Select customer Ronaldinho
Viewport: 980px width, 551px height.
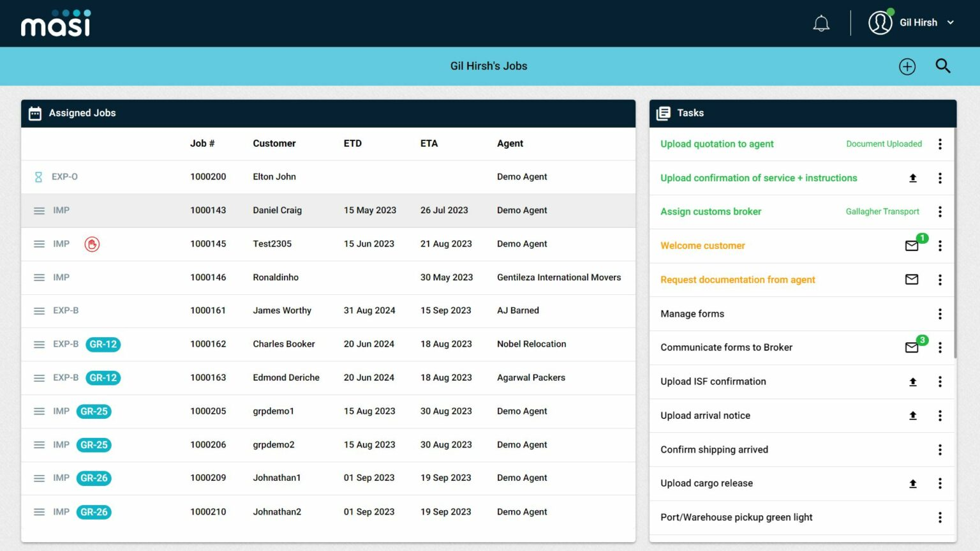[x=276, y=278]
